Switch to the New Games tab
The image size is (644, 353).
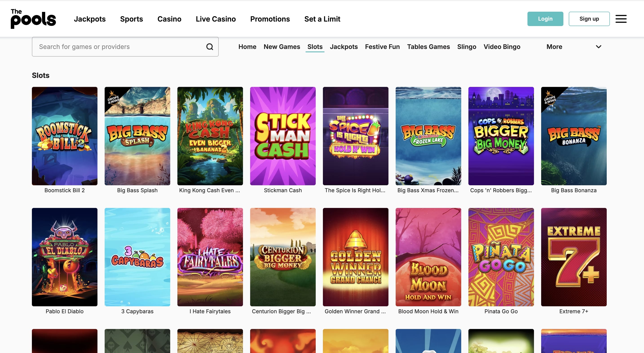[282, 47]
